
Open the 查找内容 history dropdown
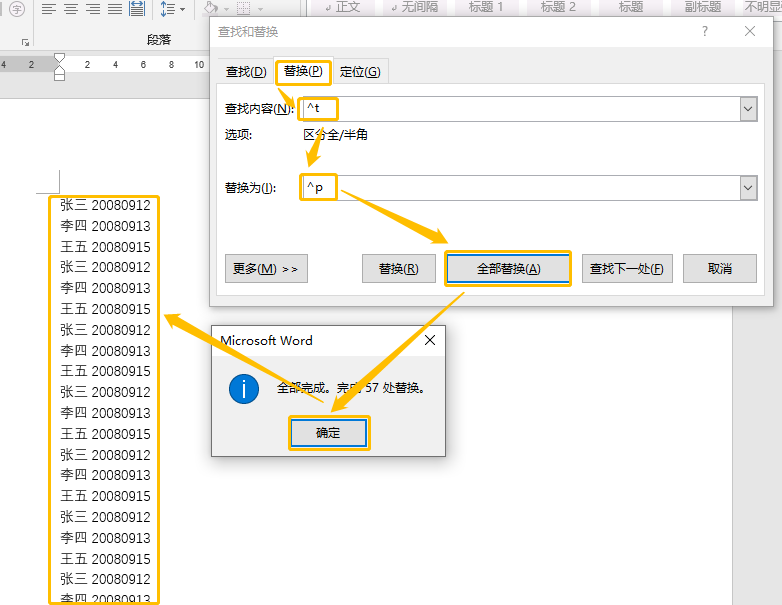pyautogui.click(x=748, y=109)
